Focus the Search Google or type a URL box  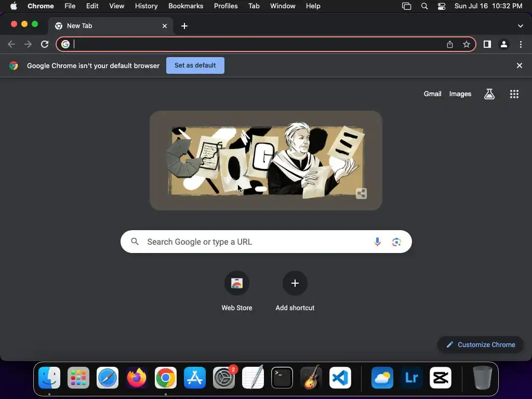tap(266, 242)
